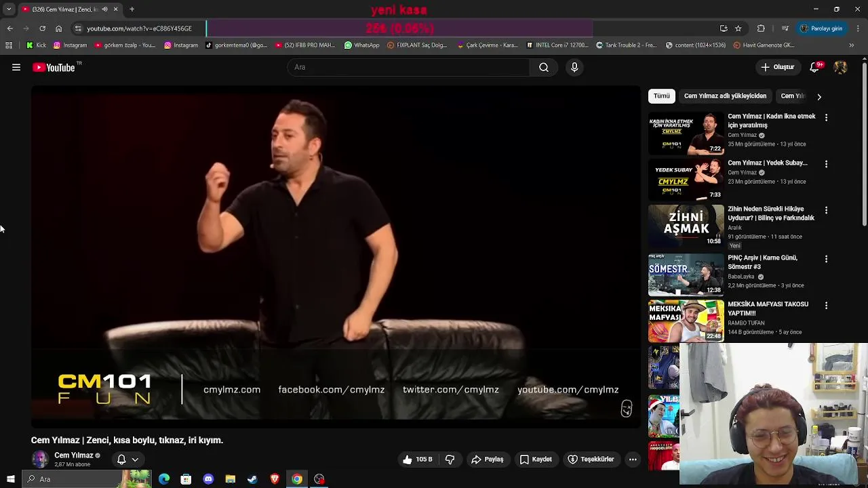Open Cem Yılmaz channel name link
The width and height of the screenshot is (868, 488).
[73, 455]
